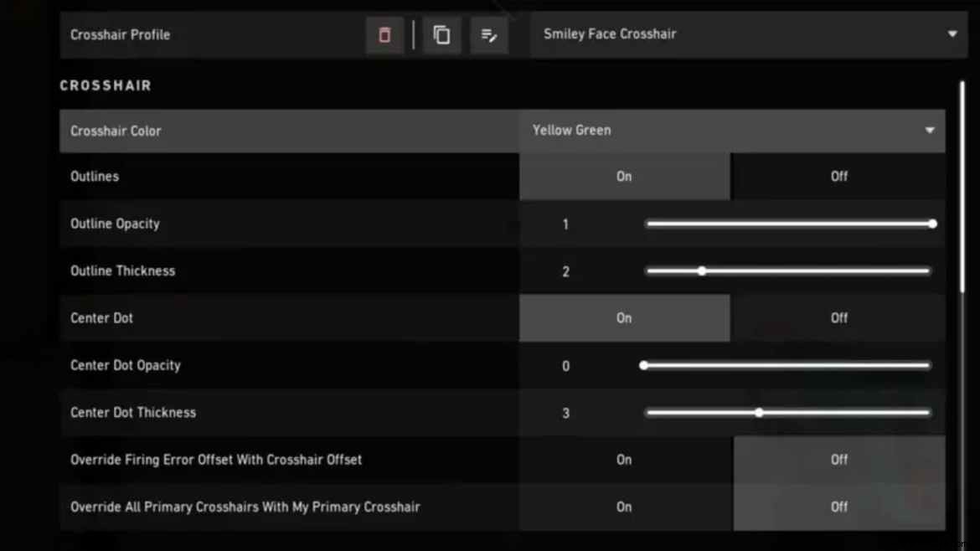The height and width of the screenshot is (551, 980).
Task: Disable Override All Primary Crosshairs option
Action: point(838,507)
